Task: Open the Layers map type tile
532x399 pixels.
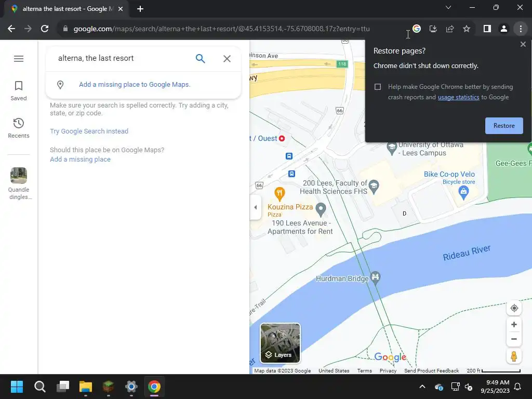Action: (x=280, y=343)
